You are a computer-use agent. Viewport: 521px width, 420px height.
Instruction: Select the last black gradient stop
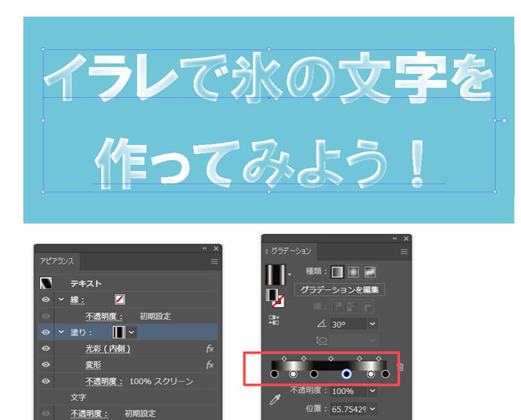click(386, 374)
